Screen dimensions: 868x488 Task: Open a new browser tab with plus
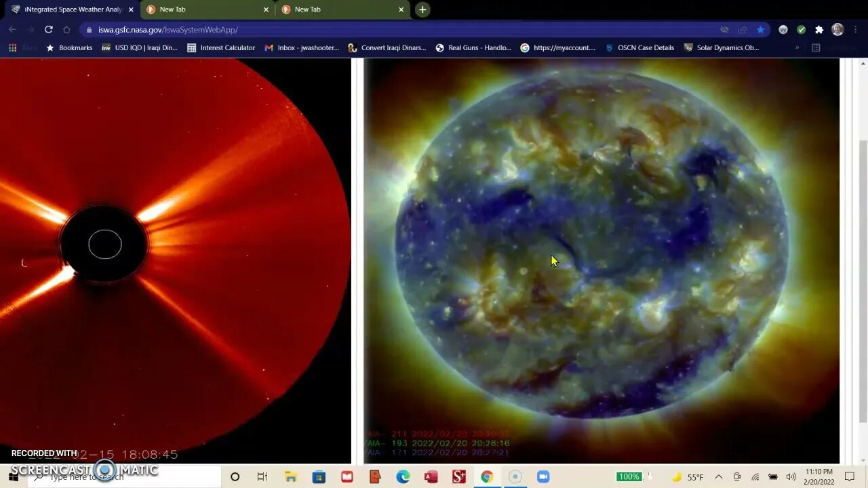[422, 9]
